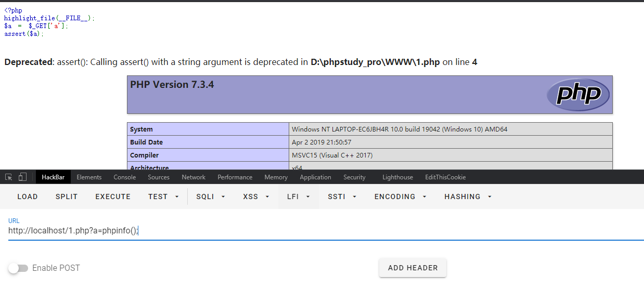Click the EXECUTE button in HackBar
The width and height of the screenshot is (644, 288).
tap(113, 197)
